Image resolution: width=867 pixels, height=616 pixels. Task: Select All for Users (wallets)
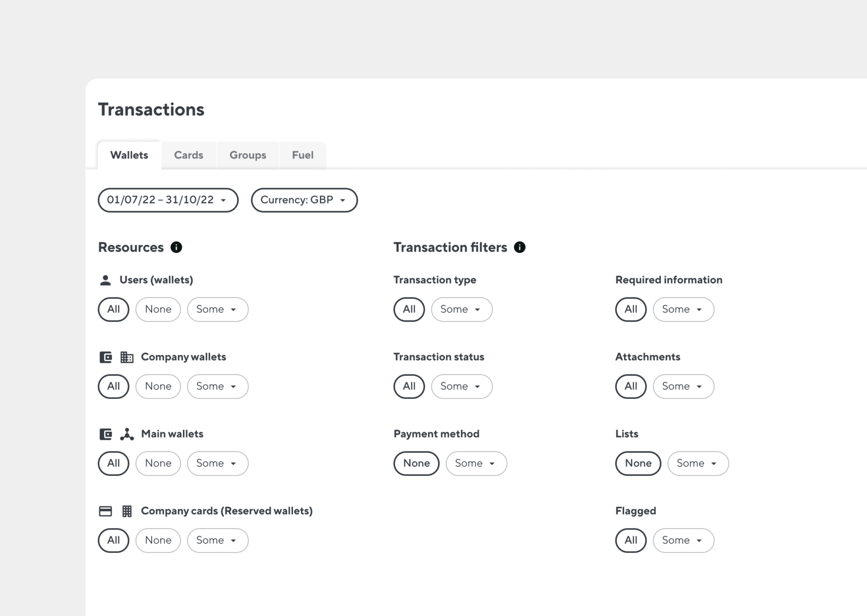click(x=114, y=309)
